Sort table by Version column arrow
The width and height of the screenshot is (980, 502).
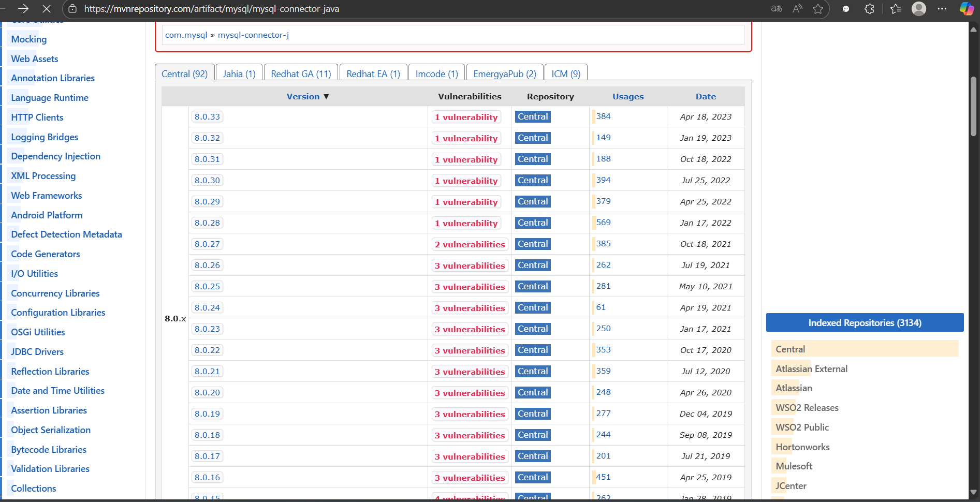pos(326,97)
